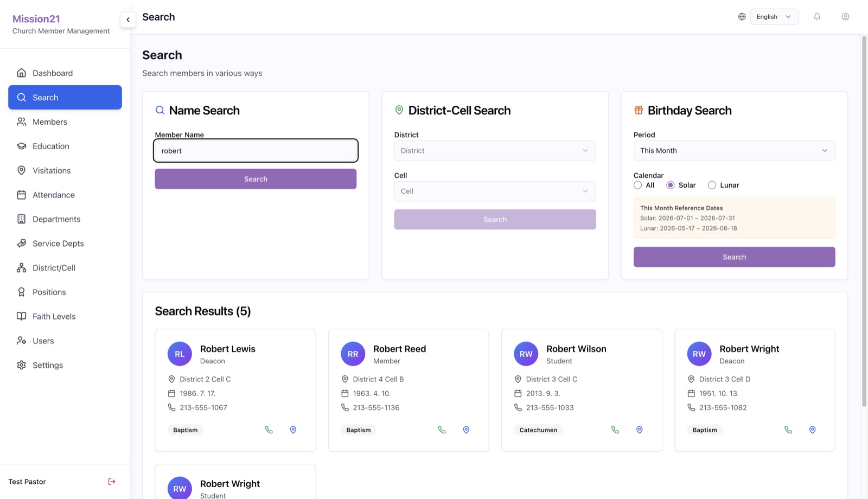868x499 pixels.
Task: Open the District dropdown
Action: click(x=495, y=151)
